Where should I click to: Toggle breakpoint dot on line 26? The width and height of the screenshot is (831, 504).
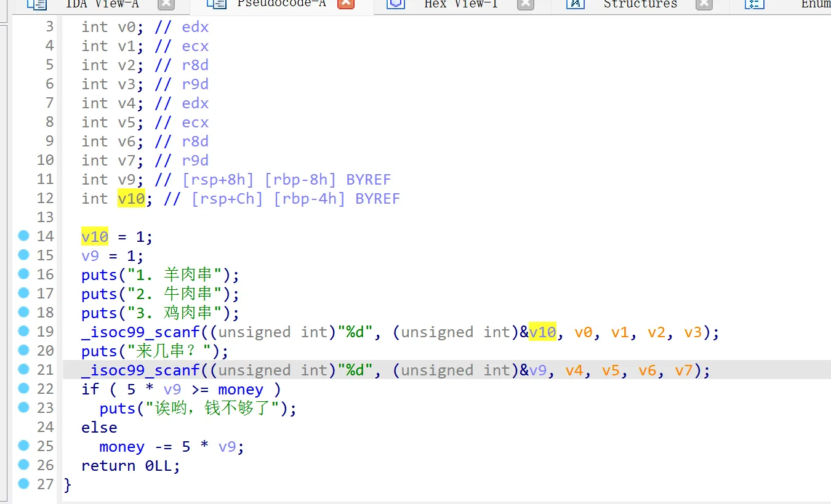tap(24, 465)
